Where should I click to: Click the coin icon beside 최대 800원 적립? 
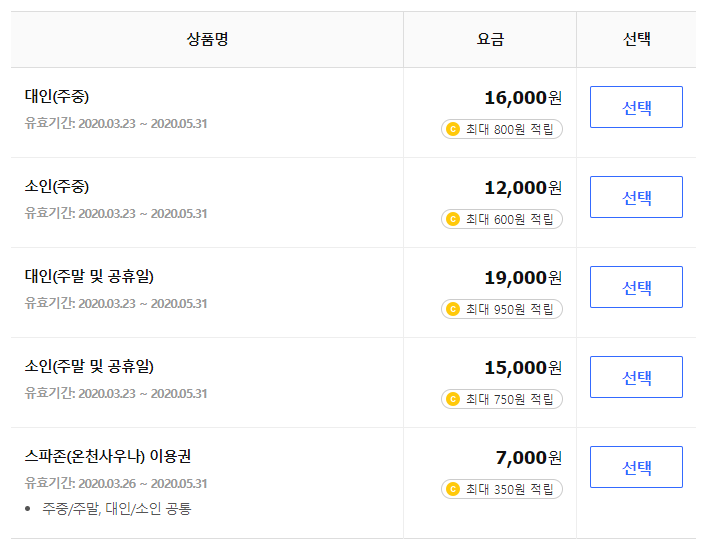453,129
